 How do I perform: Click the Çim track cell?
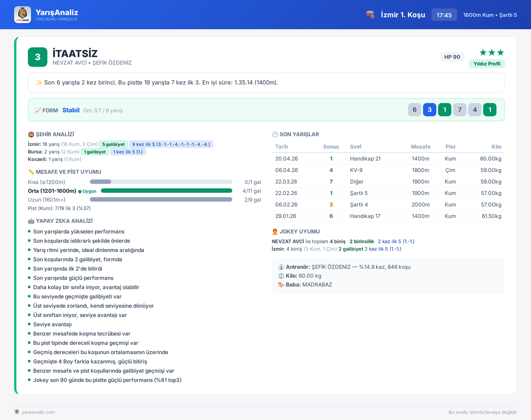(450, 170)
